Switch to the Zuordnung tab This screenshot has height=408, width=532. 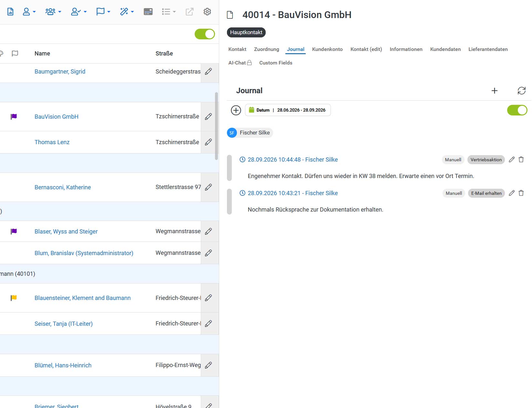click(x=267, y=49)
